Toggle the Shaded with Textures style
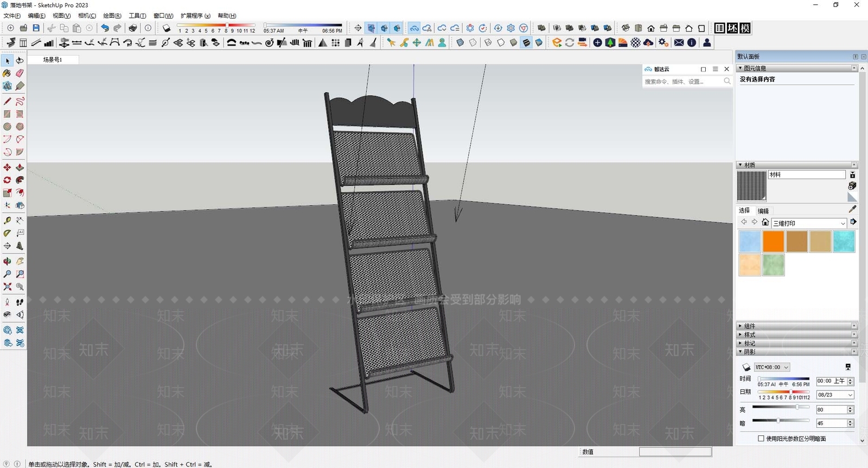The height and width of the screenshot is (468, 868). [526, 42]
